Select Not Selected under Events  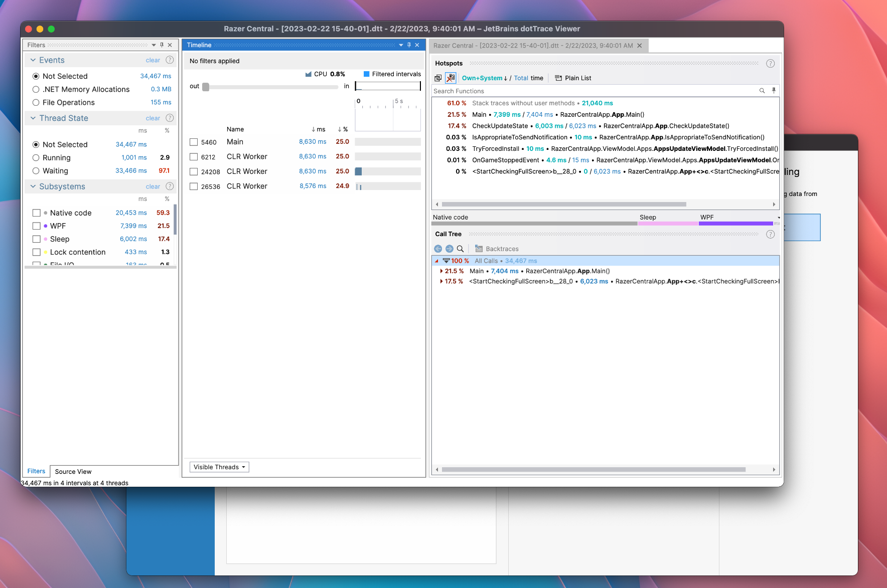(36, 76)
